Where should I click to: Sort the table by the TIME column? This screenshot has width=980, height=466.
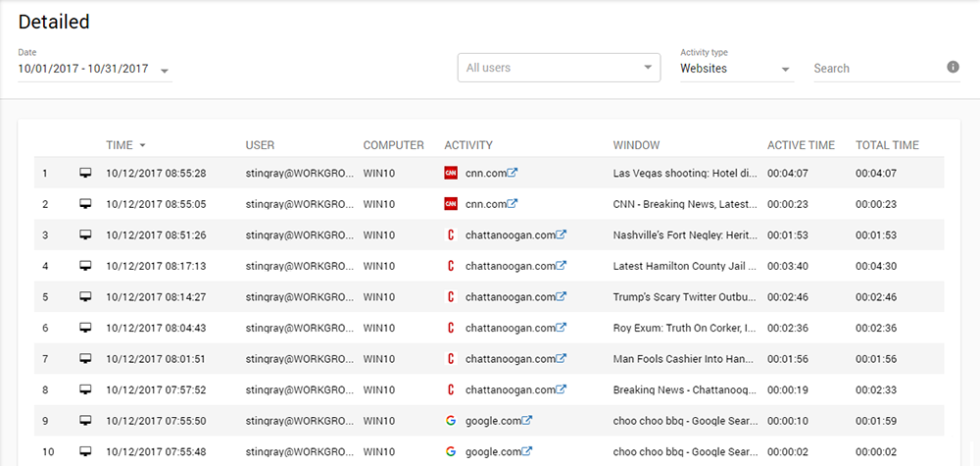tap(120, 145)
